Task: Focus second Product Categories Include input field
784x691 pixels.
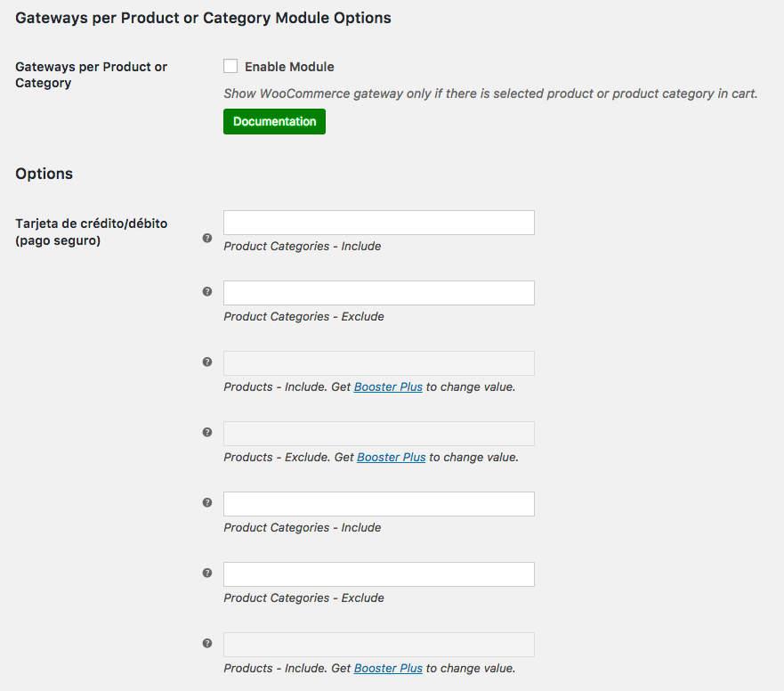Action: pyautogui.click(x=378, y=504)
